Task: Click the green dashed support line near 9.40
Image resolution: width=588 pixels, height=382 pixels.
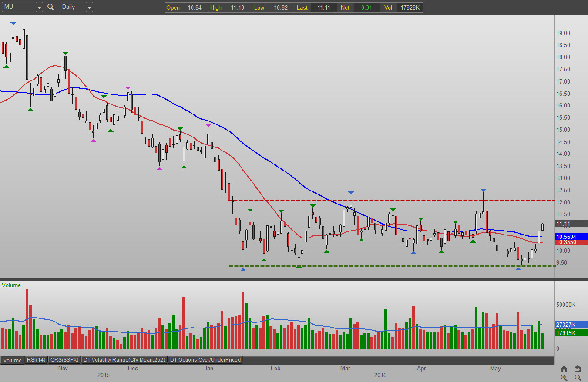Action: tap(392, 266)
